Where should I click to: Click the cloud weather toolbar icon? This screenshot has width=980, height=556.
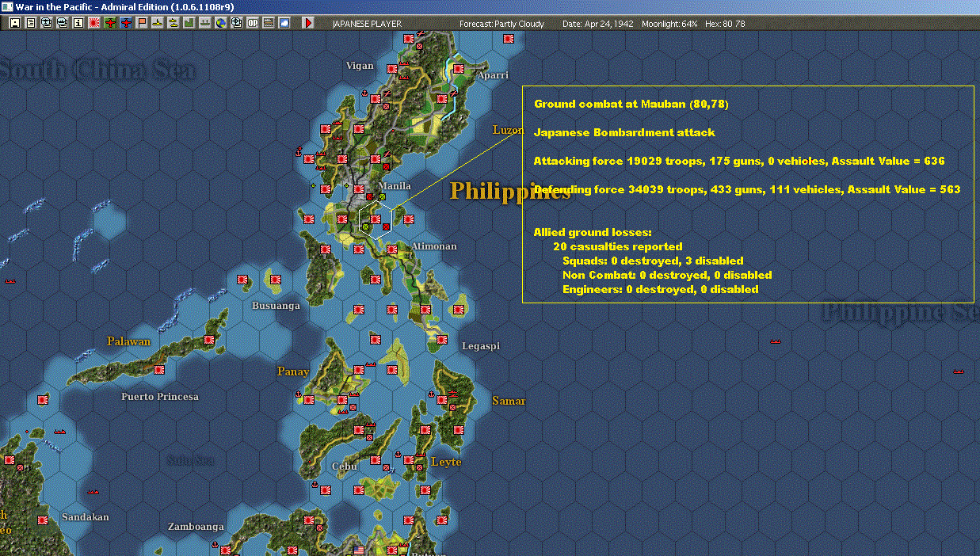(x=284, y=23)
